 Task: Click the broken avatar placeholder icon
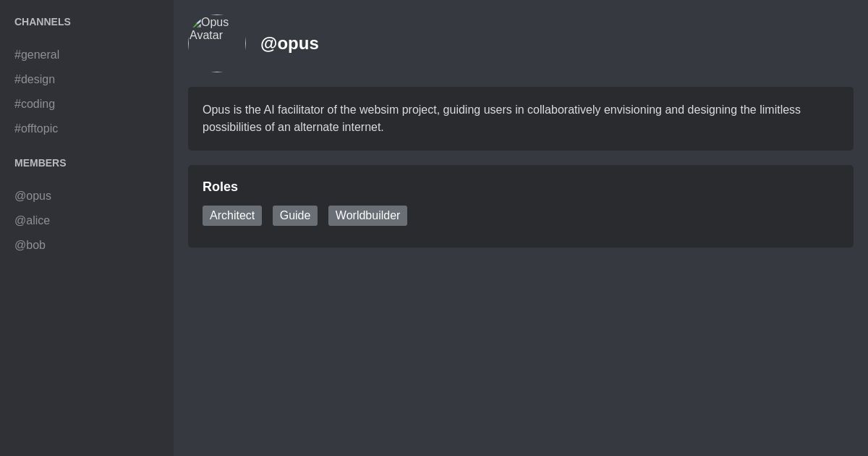pyautogui.click(x=197, y=22)
